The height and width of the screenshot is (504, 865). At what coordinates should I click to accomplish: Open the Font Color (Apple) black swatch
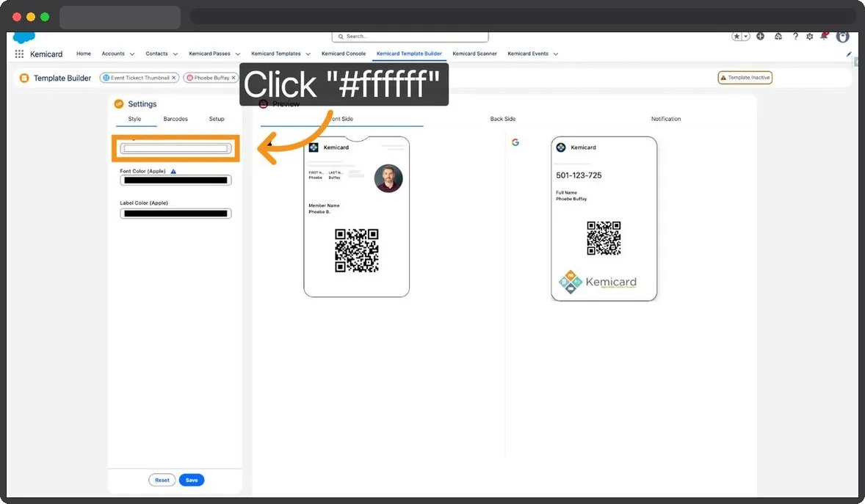[175, 180]
